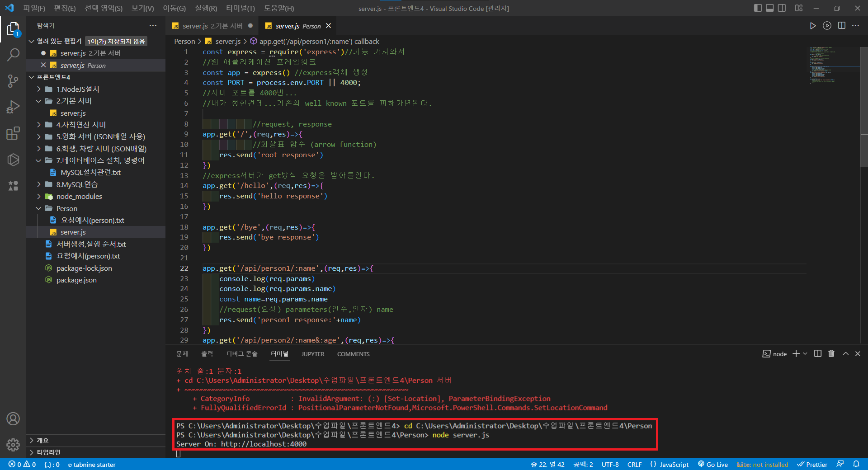Click the Go Live status bar button
This screenshot has height=470, width=868.
click(713, 465)
